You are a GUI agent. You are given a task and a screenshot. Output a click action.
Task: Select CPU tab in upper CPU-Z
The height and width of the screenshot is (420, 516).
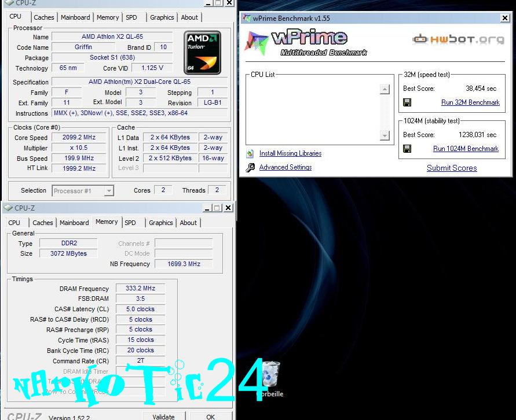tap(16, 16)
